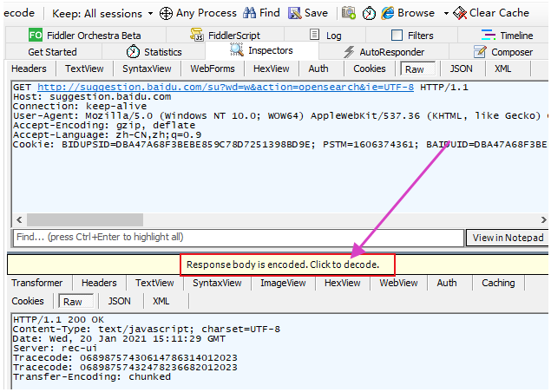Focus the Find text field
The width and height of the screenshot is (551, 392).
coord(239,238)
